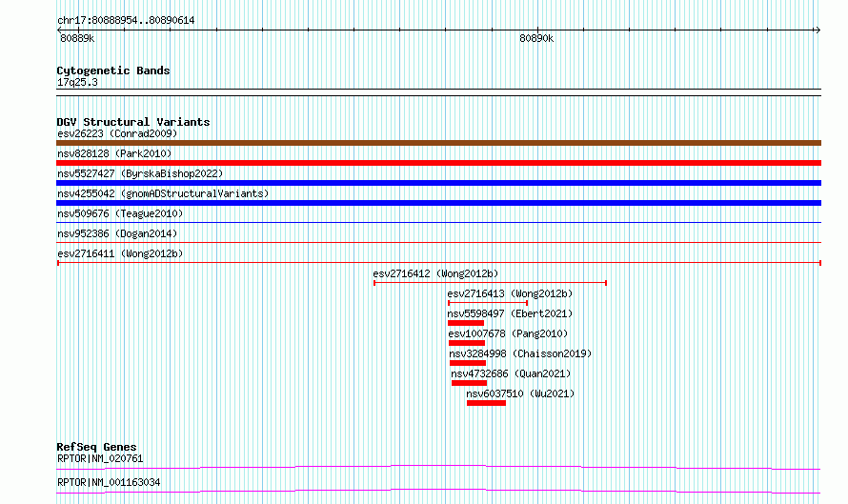Screen dimensions: 848x504
Task: Open the DGV Structural Variants track title
Action: [x=133, y=122]
